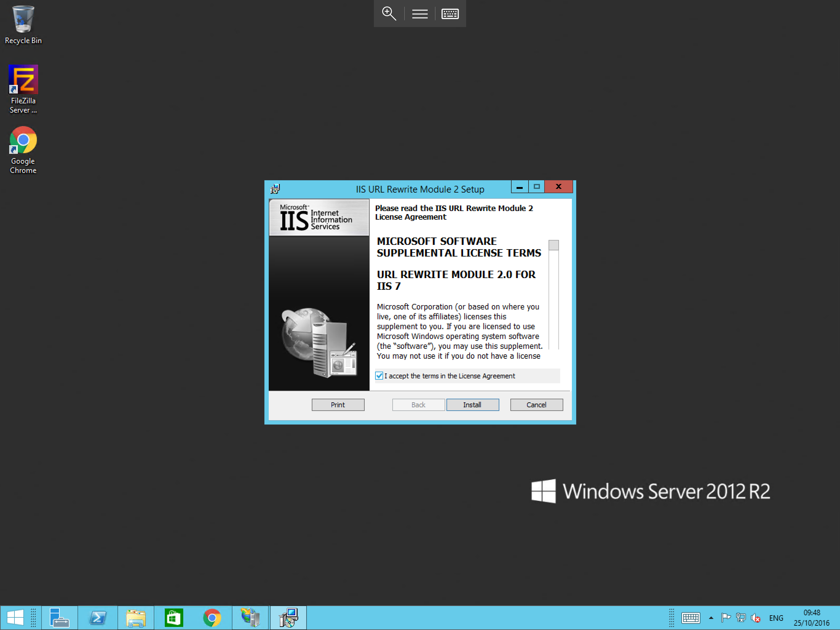Select the installer setup taskbar icon
Screen dimensions: 840x630
288,617
